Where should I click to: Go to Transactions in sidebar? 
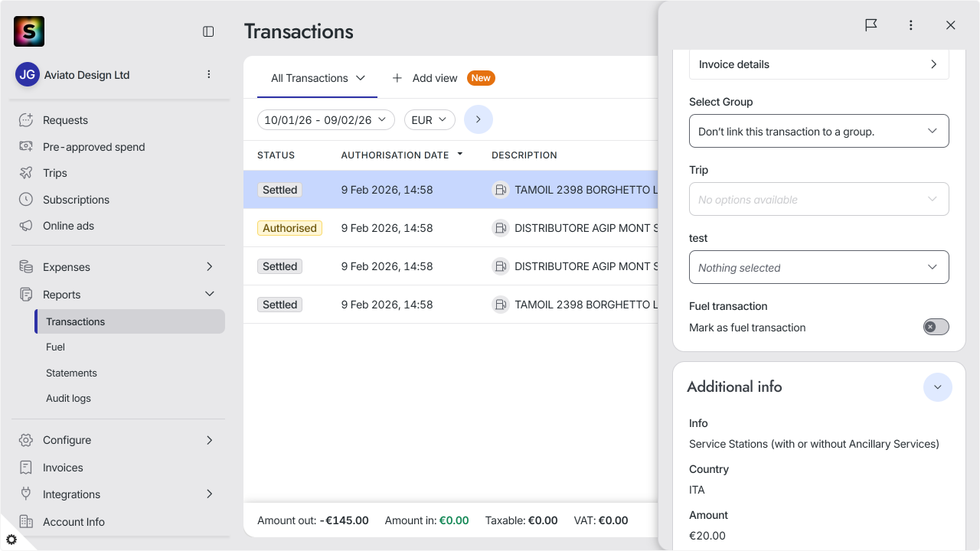[x=130, y=321]
